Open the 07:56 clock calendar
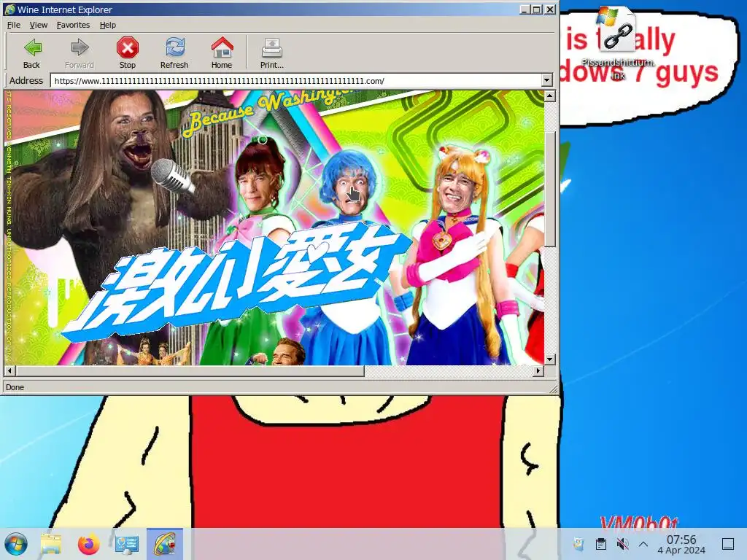 [x=681, y=544]
